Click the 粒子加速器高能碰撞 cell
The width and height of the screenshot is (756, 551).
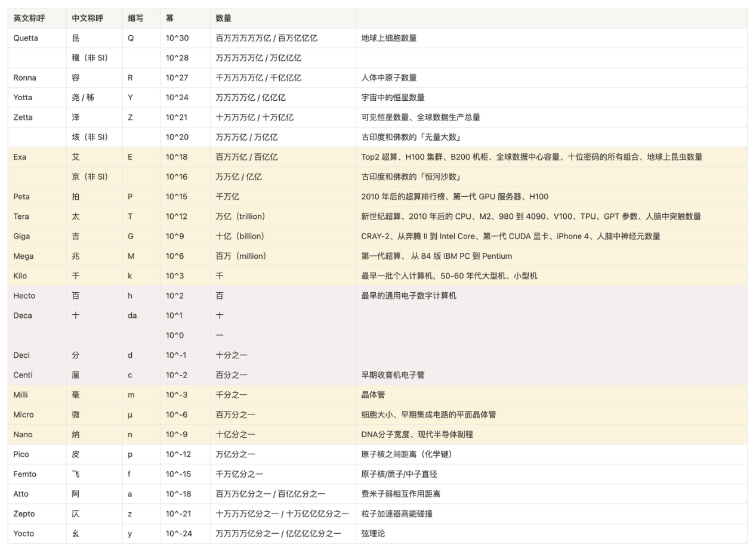click(x=551, y=513)
